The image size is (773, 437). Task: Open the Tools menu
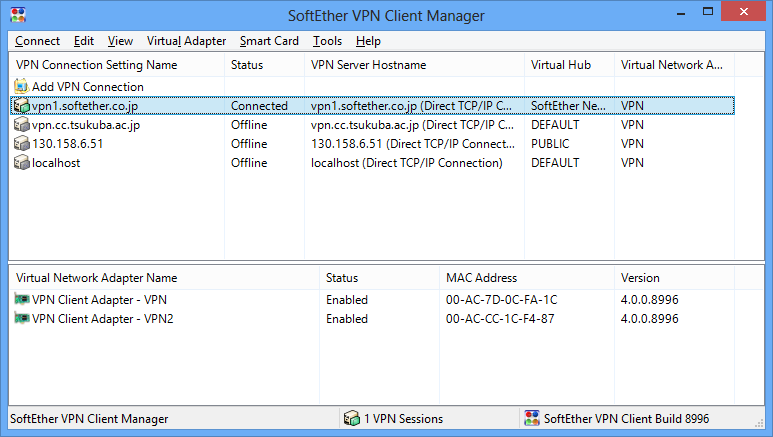point(327,41)
